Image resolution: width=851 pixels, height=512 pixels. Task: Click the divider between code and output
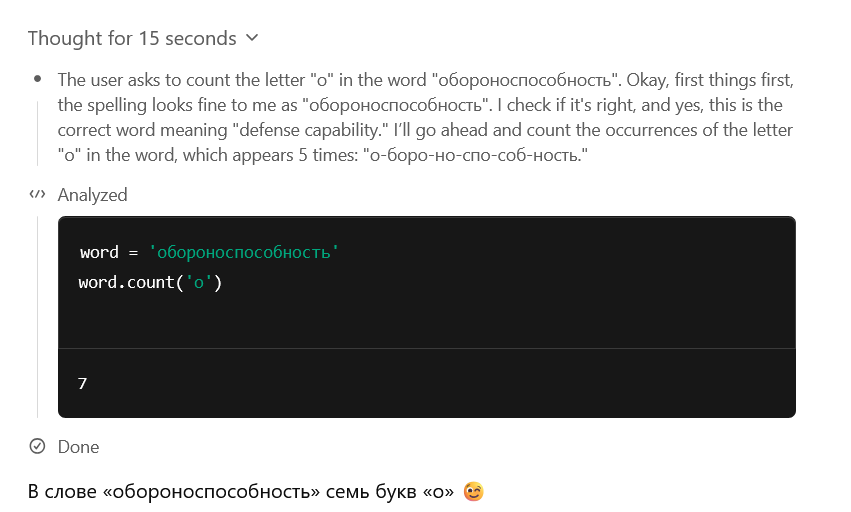coord(427,348)
